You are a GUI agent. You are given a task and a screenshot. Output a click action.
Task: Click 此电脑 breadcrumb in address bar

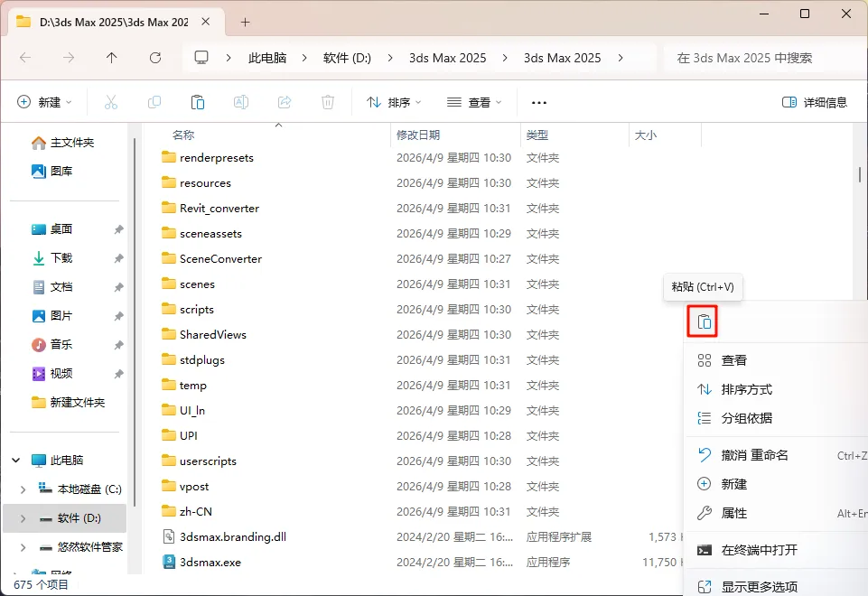point(267,58)
